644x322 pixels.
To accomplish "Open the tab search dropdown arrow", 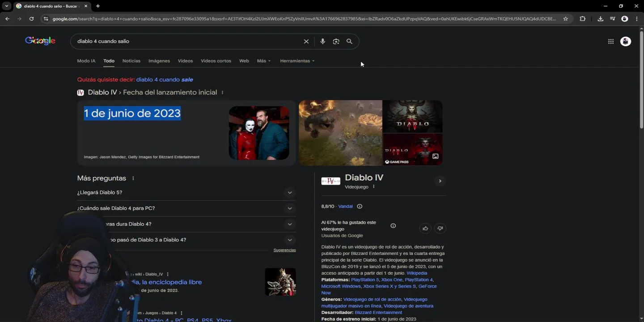I will click(7, 6).
